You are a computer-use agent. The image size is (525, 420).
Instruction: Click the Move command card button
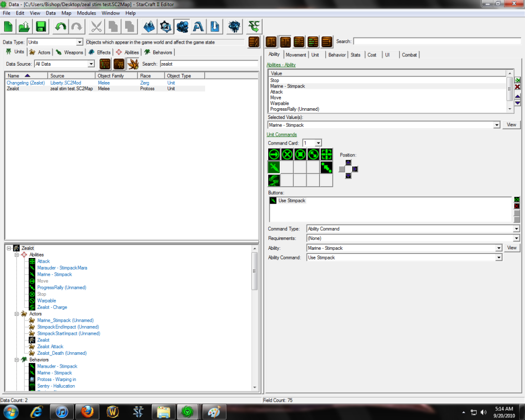tap(274, 154)
